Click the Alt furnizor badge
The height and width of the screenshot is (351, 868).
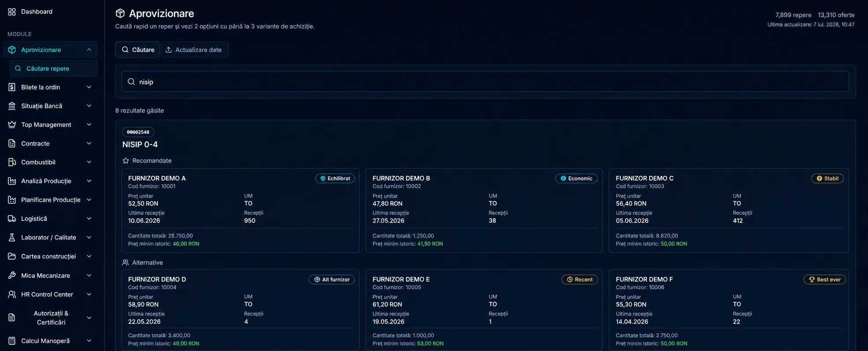[x=332, y=279]
